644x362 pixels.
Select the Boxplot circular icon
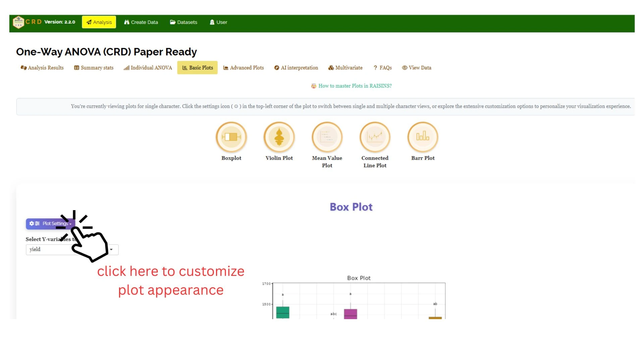(x=231, y=137)
